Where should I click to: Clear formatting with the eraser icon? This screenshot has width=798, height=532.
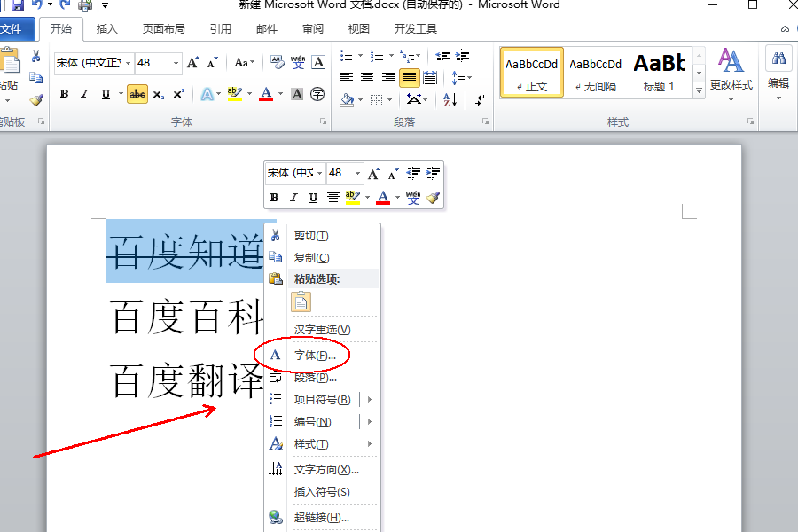coord(278,63)
